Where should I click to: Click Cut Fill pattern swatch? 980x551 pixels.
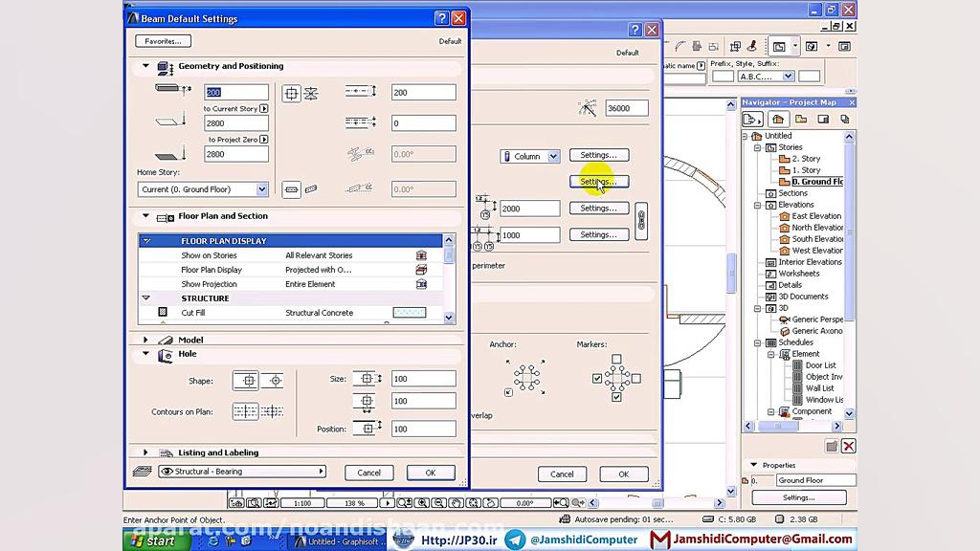410,313
